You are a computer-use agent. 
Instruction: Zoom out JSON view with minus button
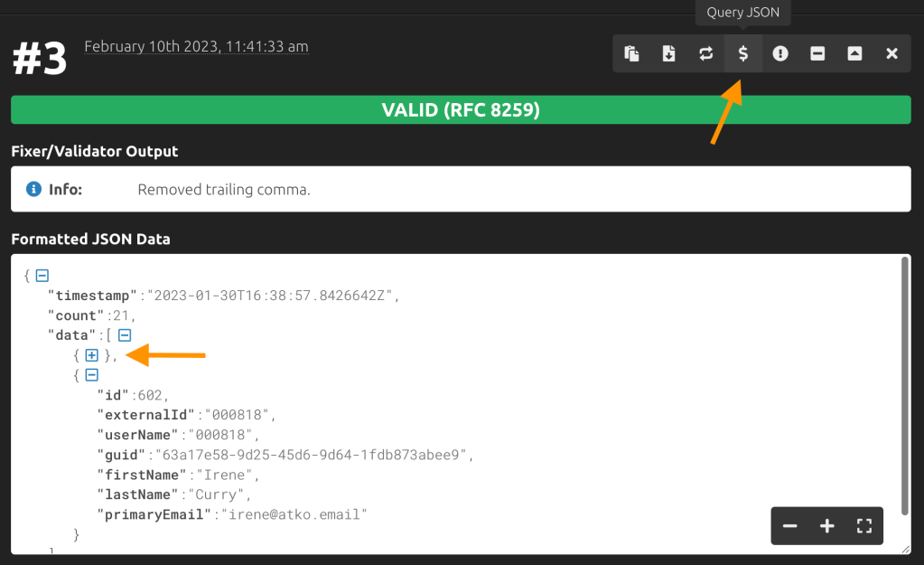[790, 526]
